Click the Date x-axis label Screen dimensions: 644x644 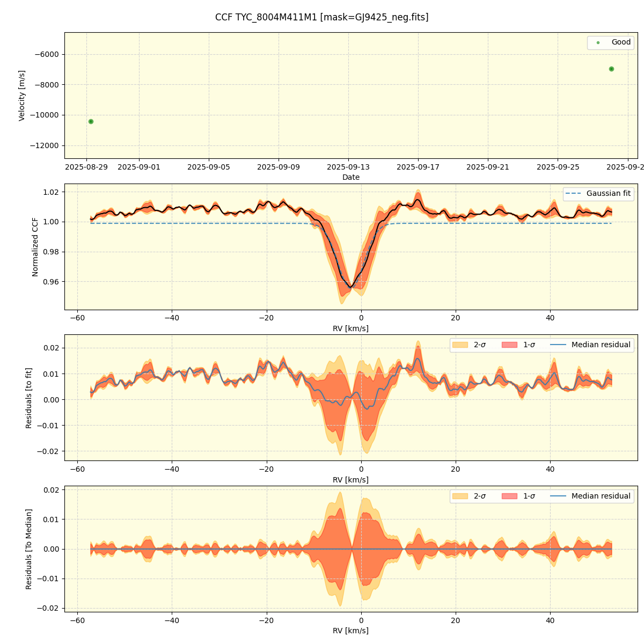pos(351,177)
